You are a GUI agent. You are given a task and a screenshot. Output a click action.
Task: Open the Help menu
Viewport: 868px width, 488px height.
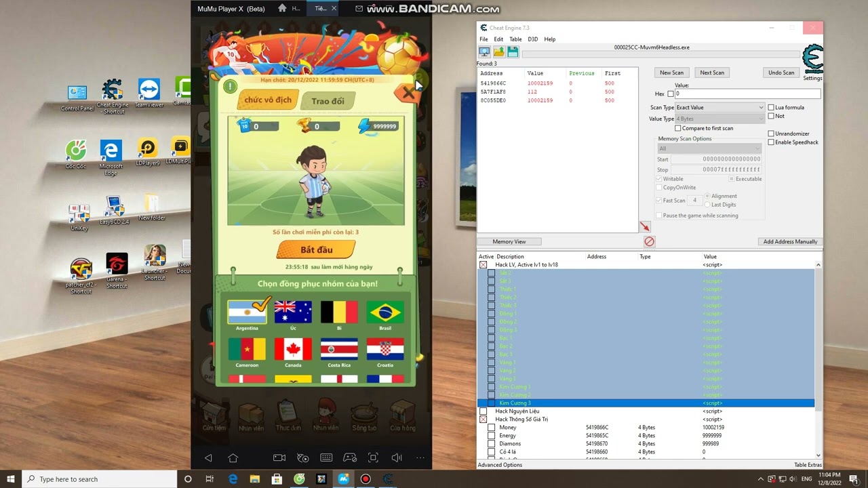(x=550, y=39)
